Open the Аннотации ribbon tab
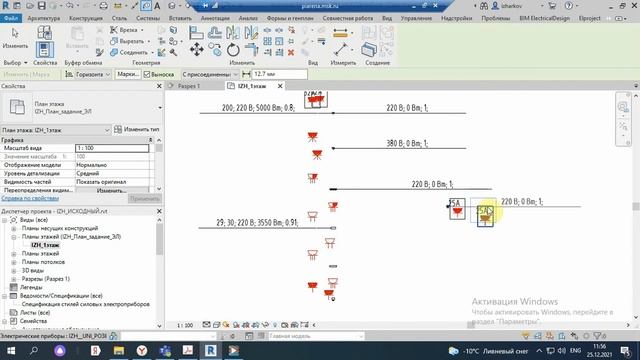The height and width of the screenshot is (360, 640). pos(215,18)
